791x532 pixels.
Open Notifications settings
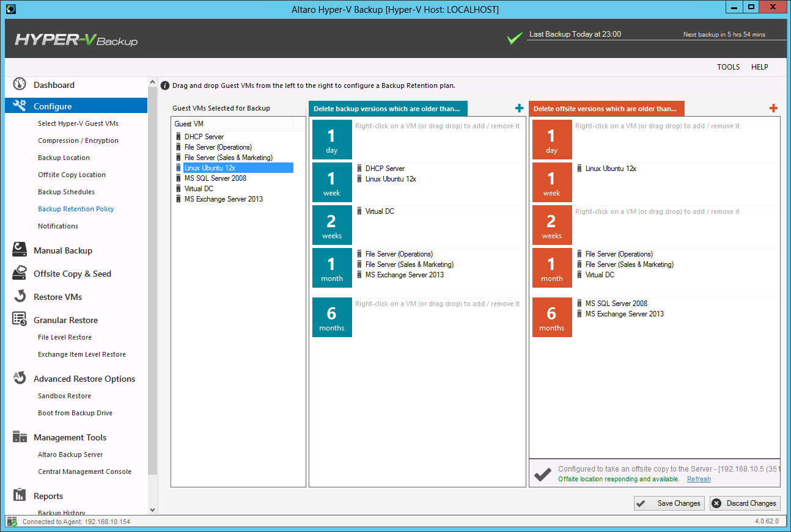click(x=58, y=226)
